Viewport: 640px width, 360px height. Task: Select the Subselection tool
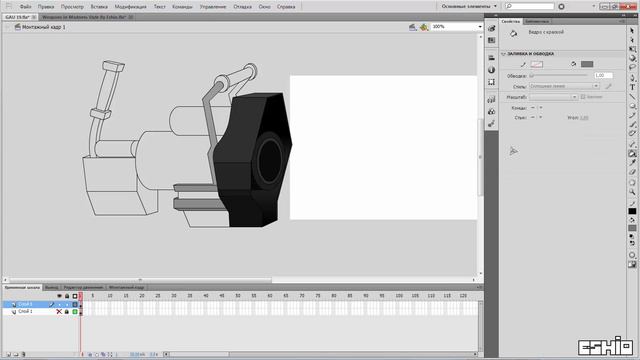click(632, 40)
